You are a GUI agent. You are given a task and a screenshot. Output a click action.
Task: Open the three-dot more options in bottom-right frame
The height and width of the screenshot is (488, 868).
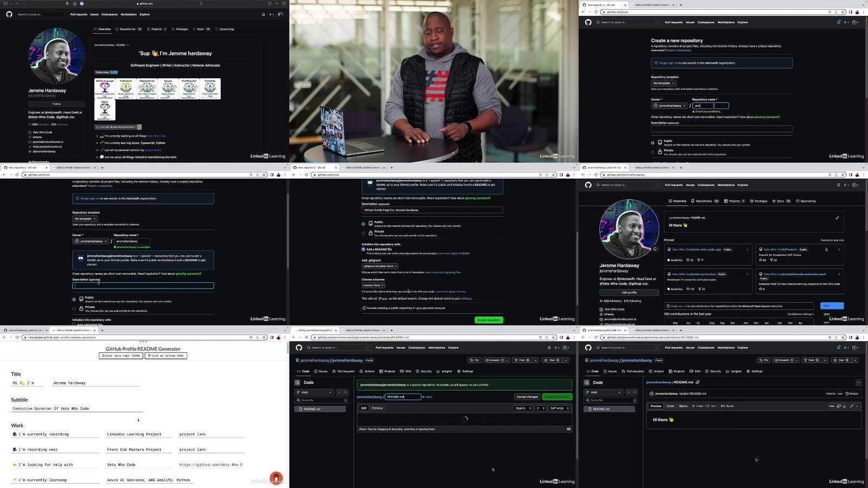click(x=858, y=382)
